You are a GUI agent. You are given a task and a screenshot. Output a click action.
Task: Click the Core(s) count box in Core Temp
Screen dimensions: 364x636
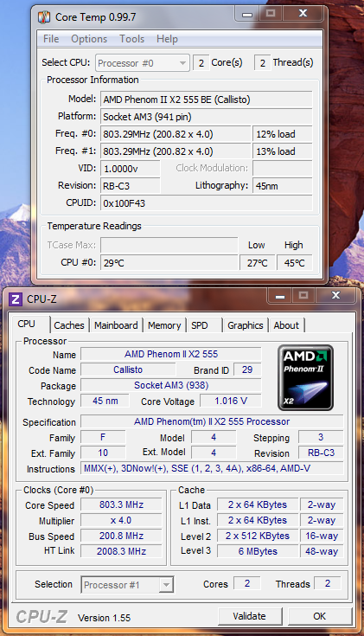click(x=201, y=63)
